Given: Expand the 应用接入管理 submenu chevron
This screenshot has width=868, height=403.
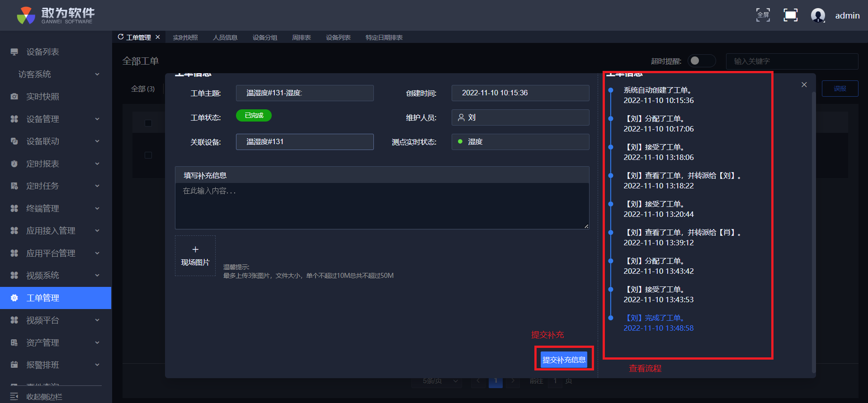Looking at the screenshot, I should click(97, 231).
